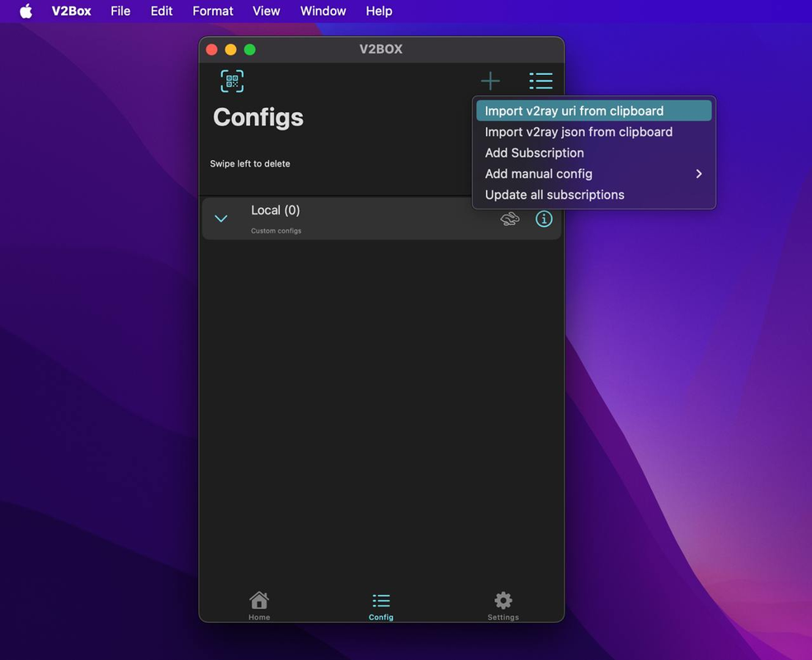Open the QR code scanner
This screenshot has width=812, height=660.
pos(232,82)
